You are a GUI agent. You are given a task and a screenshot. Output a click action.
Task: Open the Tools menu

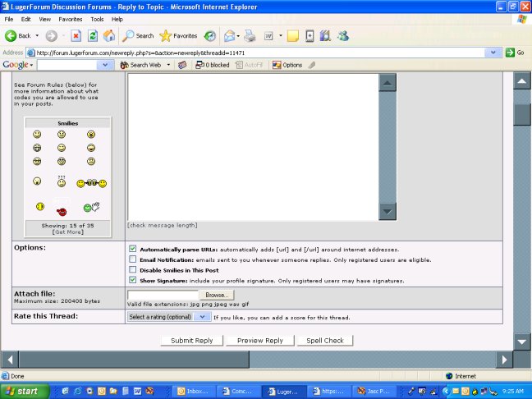point(97,18)
